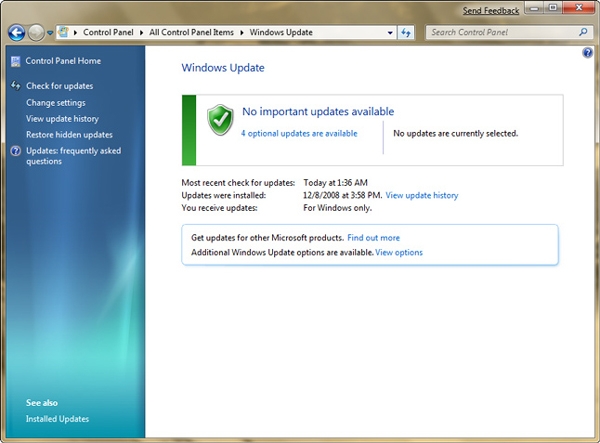Click the Forward navigation arrow button
The width and height of the screenshot is (600, 443).
pyautogui.click(x=36, y=33)
